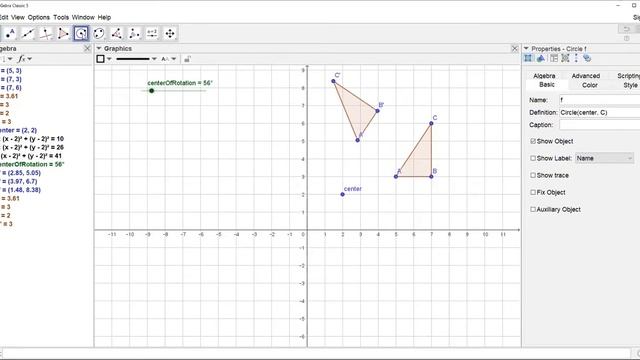
Task: Select the Ellipse conic tool
Action: [99, 33]
